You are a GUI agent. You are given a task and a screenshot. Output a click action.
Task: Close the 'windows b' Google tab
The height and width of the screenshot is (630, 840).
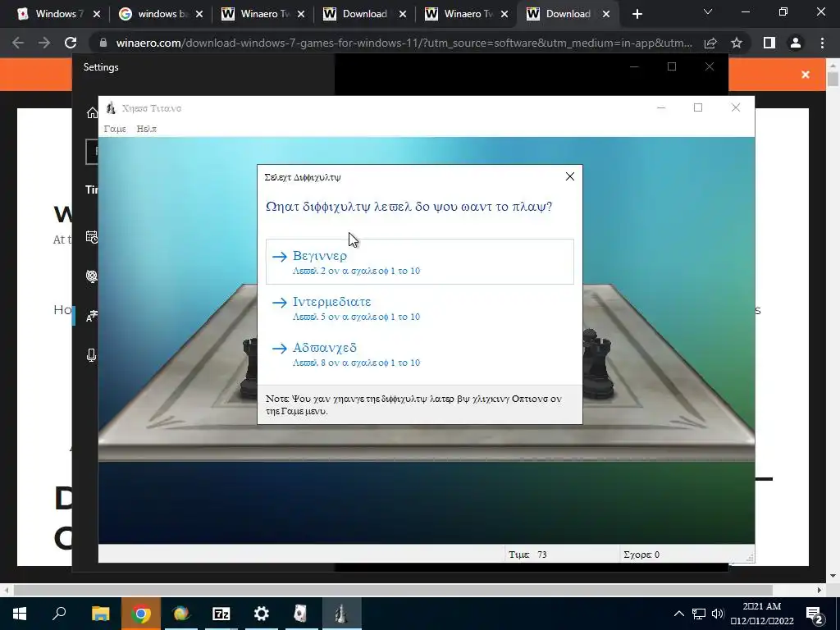[199, 15]
